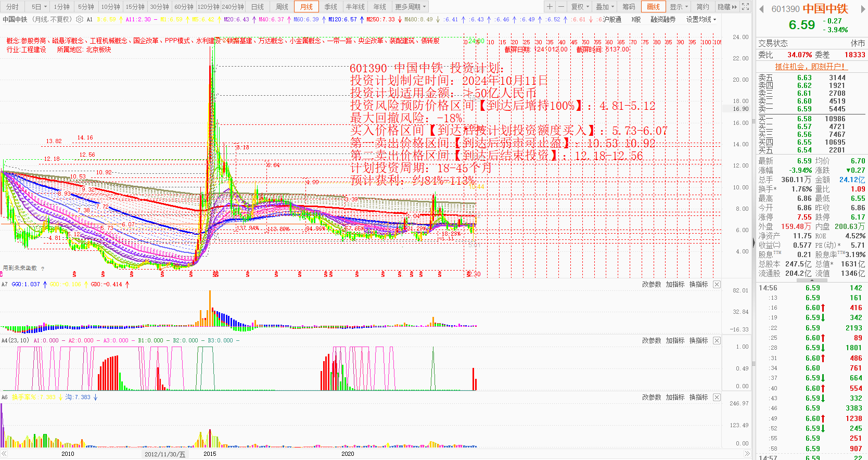This screenshot has width=868, height=460.
Task: Click 卖五 price 6.63
Action: [x=805, y=78]
